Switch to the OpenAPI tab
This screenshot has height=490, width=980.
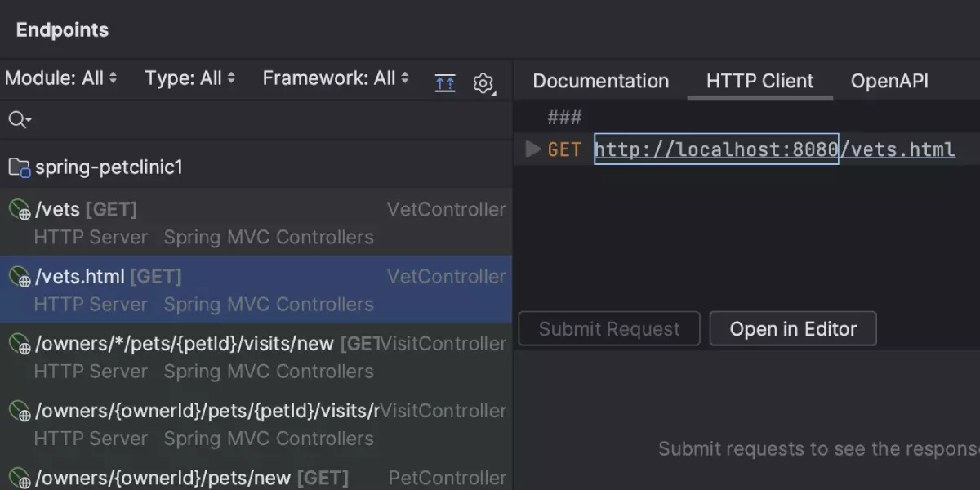point(889,81)
